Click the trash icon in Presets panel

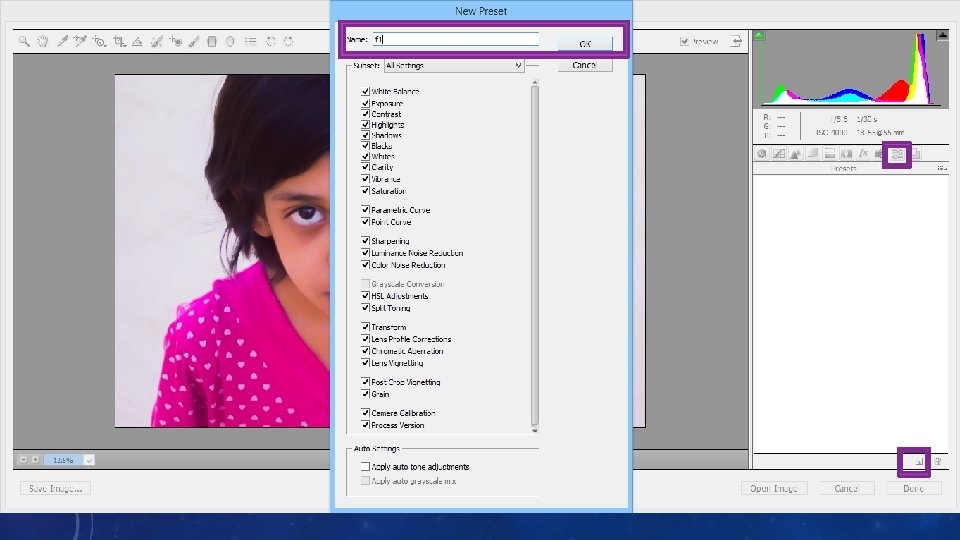[937, 462]
